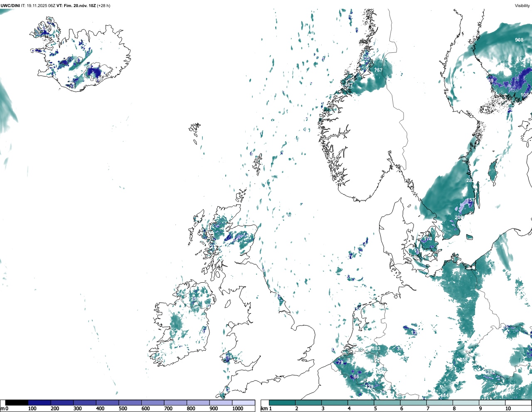Viewport: 532px width, 412px height.
Task: Select the 3–4 km legend swatch
Action: click(335, 402)
